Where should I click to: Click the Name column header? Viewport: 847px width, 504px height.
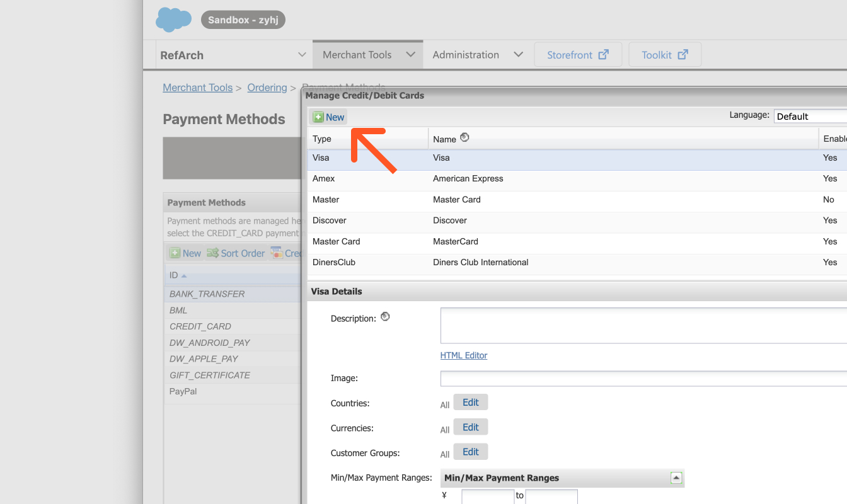623,139
